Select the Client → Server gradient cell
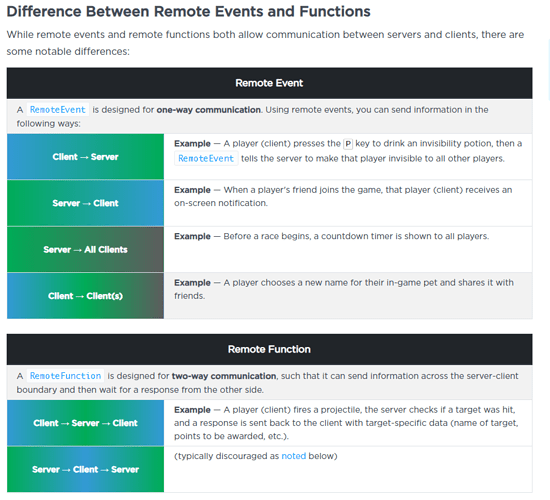 pos(85,156)
